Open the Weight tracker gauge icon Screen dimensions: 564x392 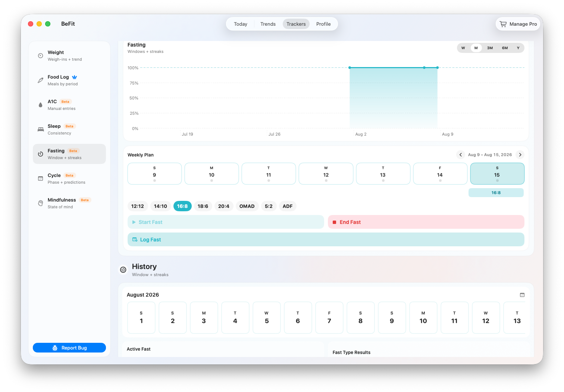click(x=41, y=56)
